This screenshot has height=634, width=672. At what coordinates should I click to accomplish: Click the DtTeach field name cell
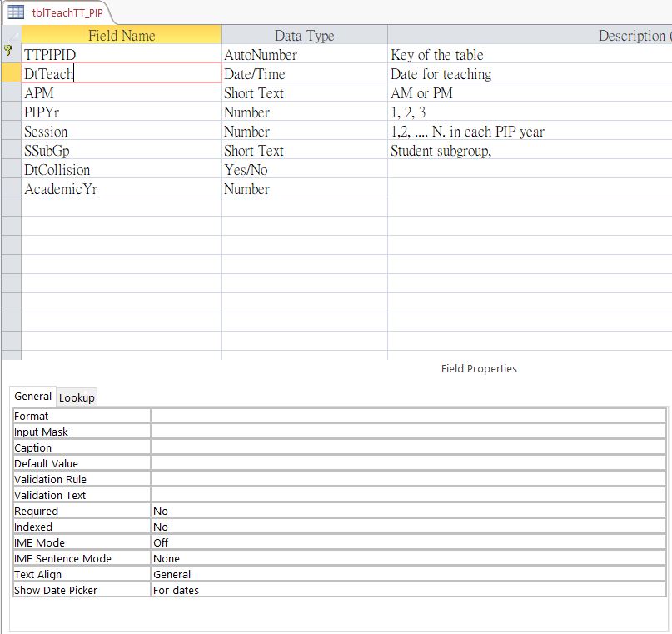pyautogui.click(x=122, y=73)
